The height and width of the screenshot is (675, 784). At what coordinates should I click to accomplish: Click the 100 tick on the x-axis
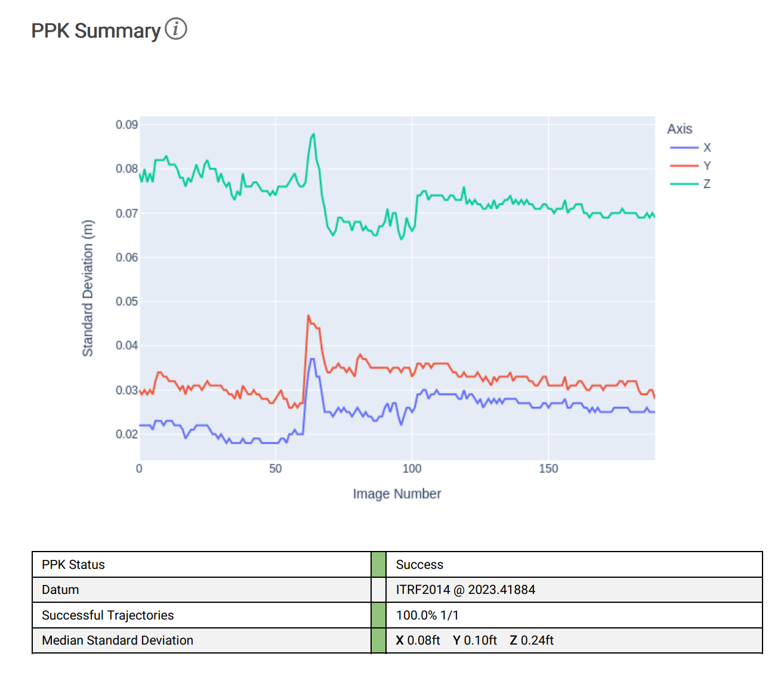[412, 469]
